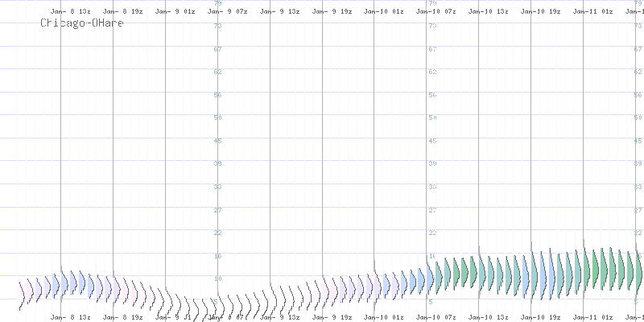This screenshot has width=644, height=322.
Task: Select the top Jan-9 01z time label
Action: pyautogui.click(x=175, y=12)
